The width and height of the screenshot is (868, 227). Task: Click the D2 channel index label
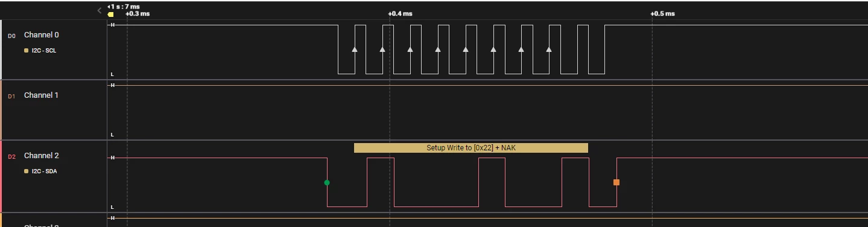(11, 156)
